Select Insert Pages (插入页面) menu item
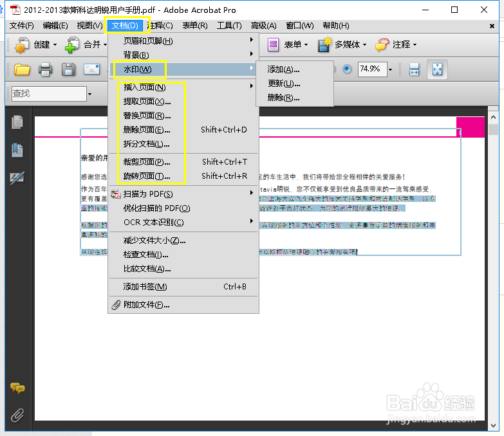The height and width of the screenshot is (436, 504). (x=183, y=87)
